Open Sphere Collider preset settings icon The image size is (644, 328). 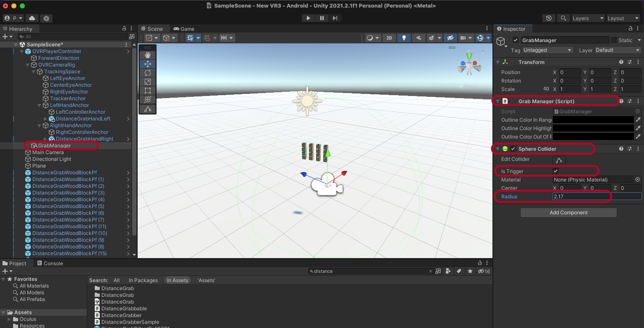pyautogui.click(x=630, y=149)
